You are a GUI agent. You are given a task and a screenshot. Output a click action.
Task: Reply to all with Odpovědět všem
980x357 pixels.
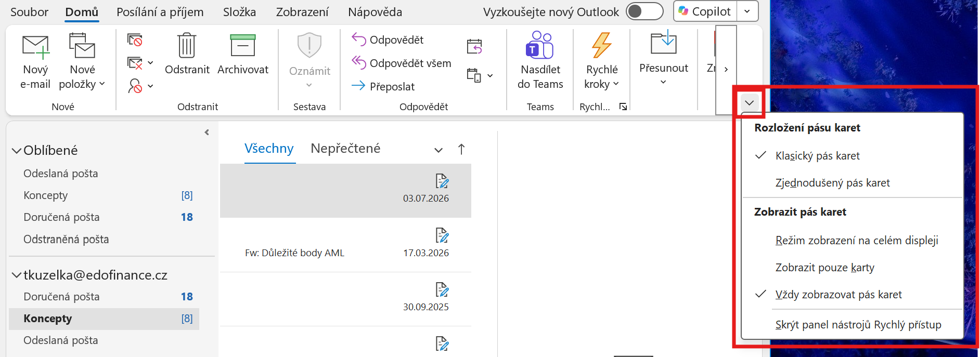point(401,63)
